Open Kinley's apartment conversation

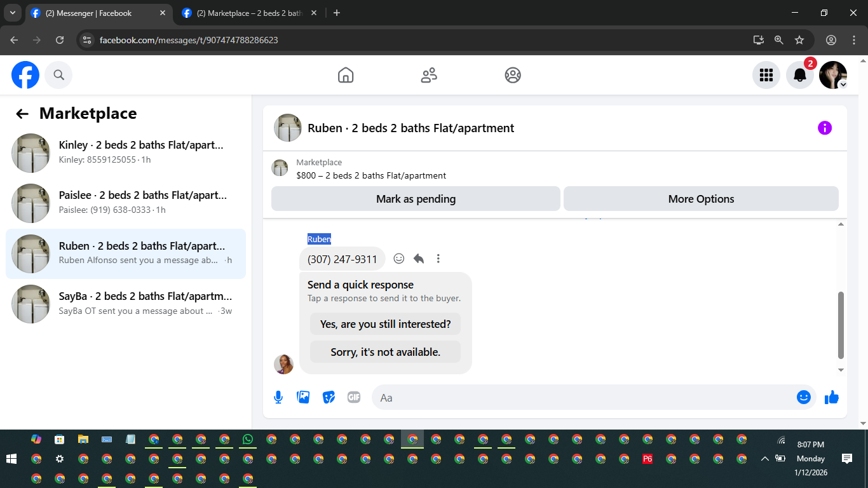[126, 153]
